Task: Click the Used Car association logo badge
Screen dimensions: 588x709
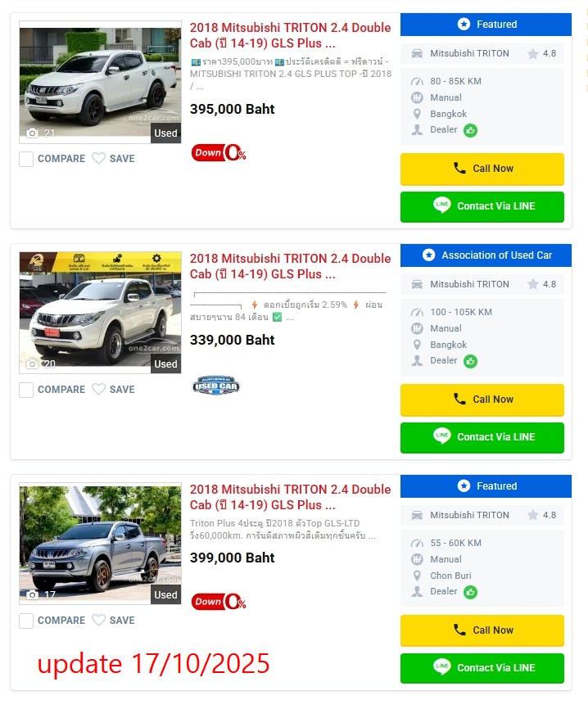Action: coord(215,386)
